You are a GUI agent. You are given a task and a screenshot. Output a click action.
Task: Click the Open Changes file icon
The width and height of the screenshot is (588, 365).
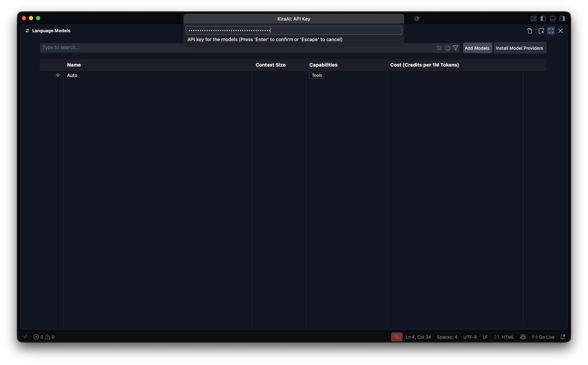tap(529, 31)
